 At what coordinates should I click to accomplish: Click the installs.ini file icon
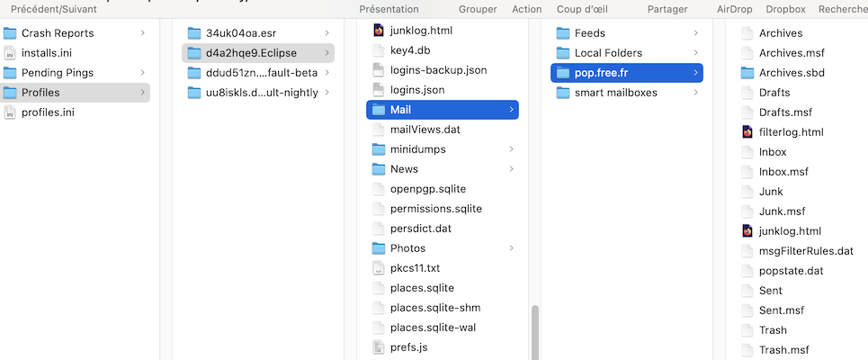[x=10, y=53]
